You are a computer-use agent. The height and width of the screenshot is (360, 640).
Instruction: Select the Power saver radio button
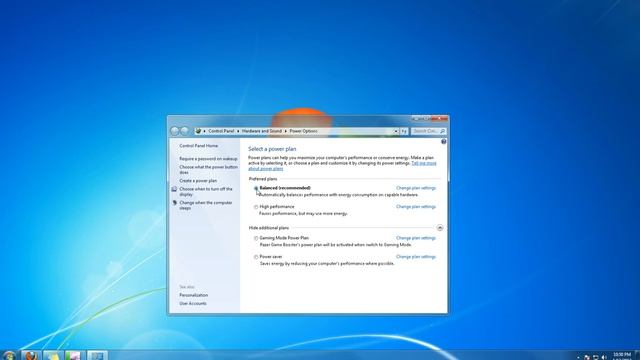pyautogui.click(x=256, y=257)
